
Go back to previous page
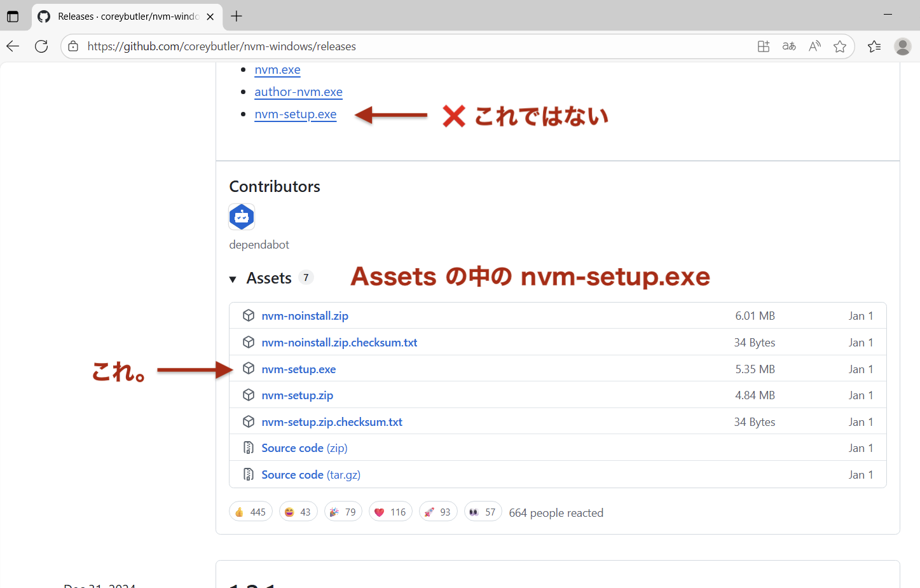pos(13,46)
